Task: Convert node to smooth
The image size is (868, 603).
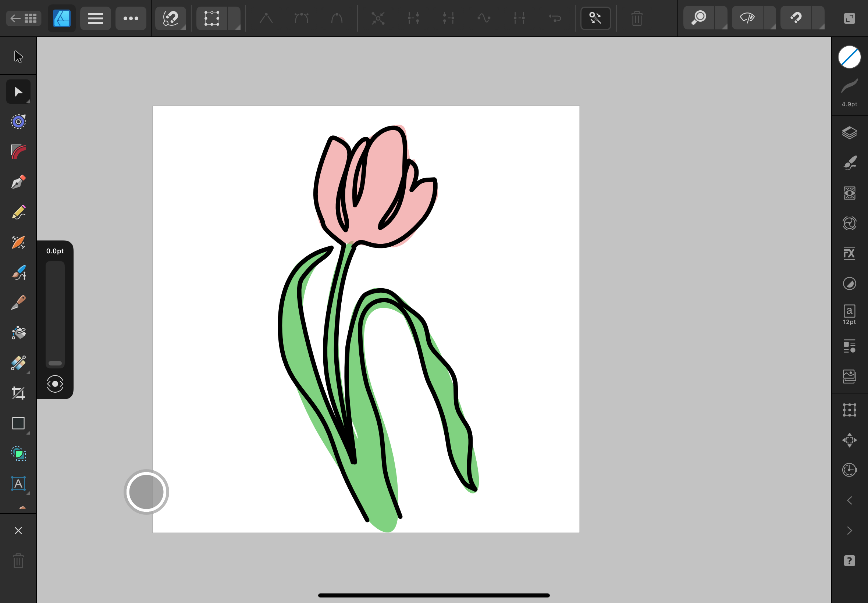Action: tap(301, 18)
